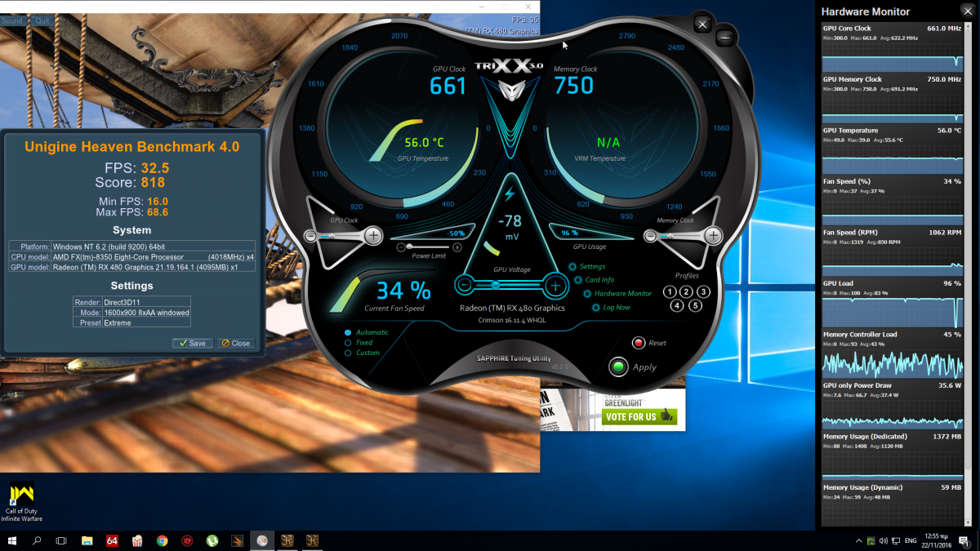This screenshot has height=551, width=980.
Task: Save the Heaven Benchmark results
Action: pyautogui.click(x=193, y=343)
